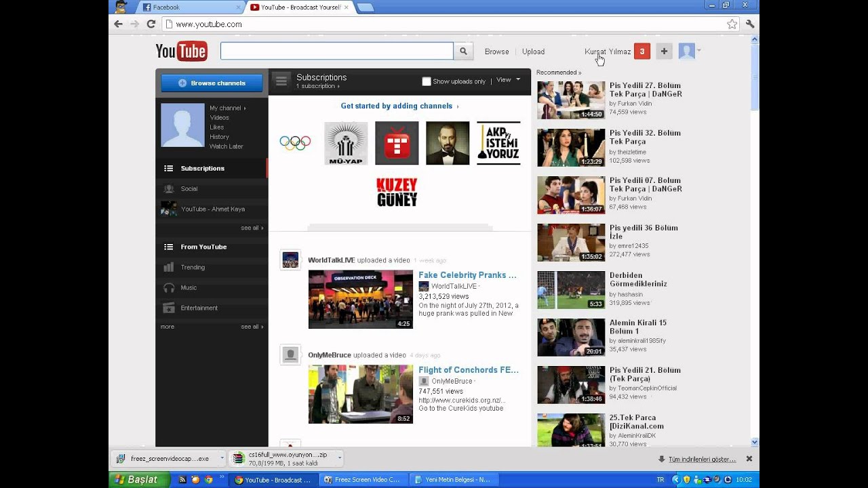This screenshot has width=868, height=488.
Task: Click see all under From YouTube section
Action: 252,327
